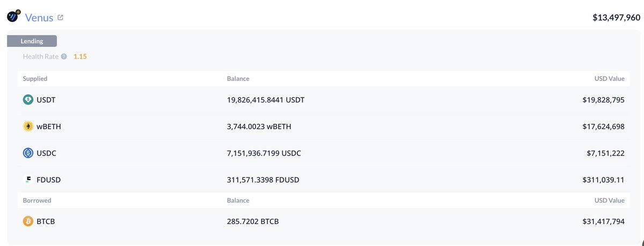This screenshot has width=644, height=246.
Task: Click the Health Rate help question icon
Action: (x=64, y=56)
